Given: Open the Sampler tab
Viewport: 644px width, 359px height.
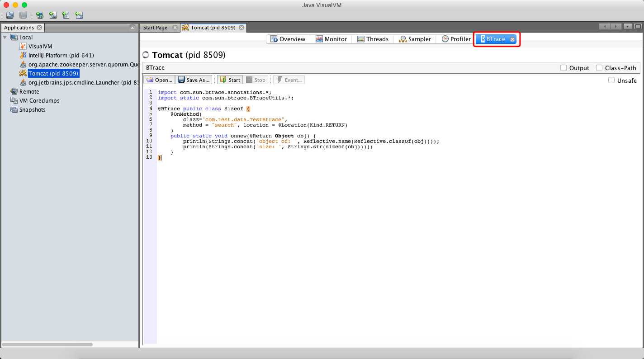Looking at the screenshot, I should tap(415, 39).
